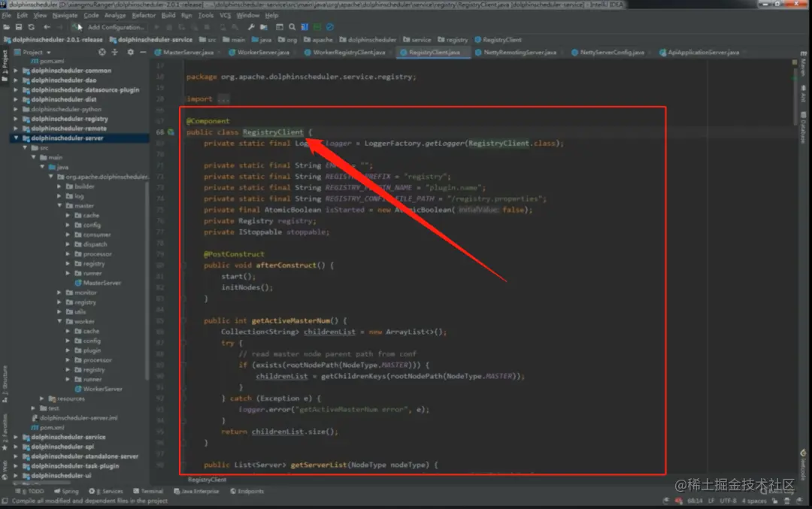
Task: Open Project panel gear settings
Action: [131, 53]
